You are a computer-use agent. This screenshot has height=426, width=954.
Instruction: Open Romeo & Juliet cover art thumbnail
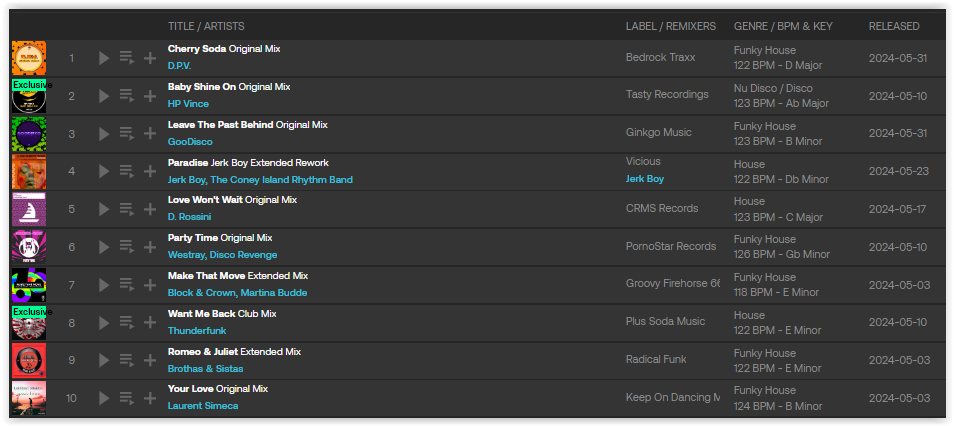(x=29, y=360)
